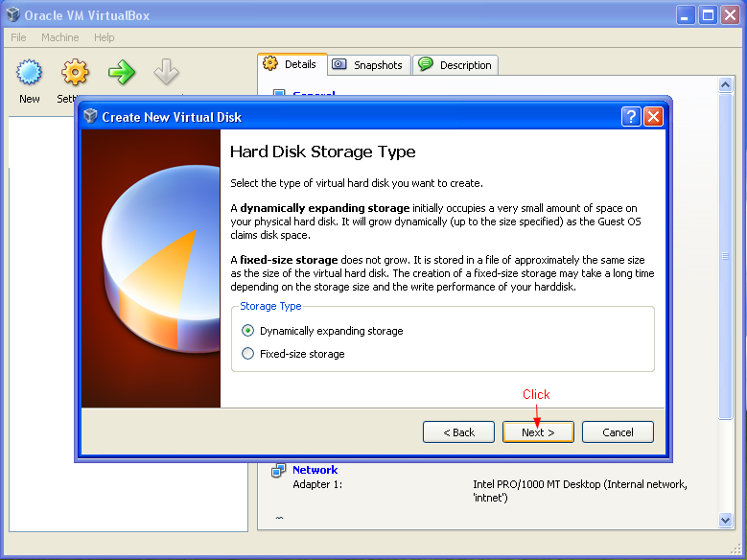Minimize the VirtualBox main window

pyautogui.click(x=685, y=15)
